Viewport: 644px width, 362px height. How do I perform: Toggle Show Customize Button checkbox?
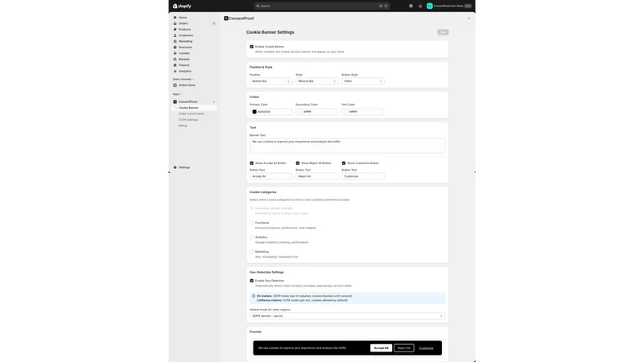[x=344, y=163]
